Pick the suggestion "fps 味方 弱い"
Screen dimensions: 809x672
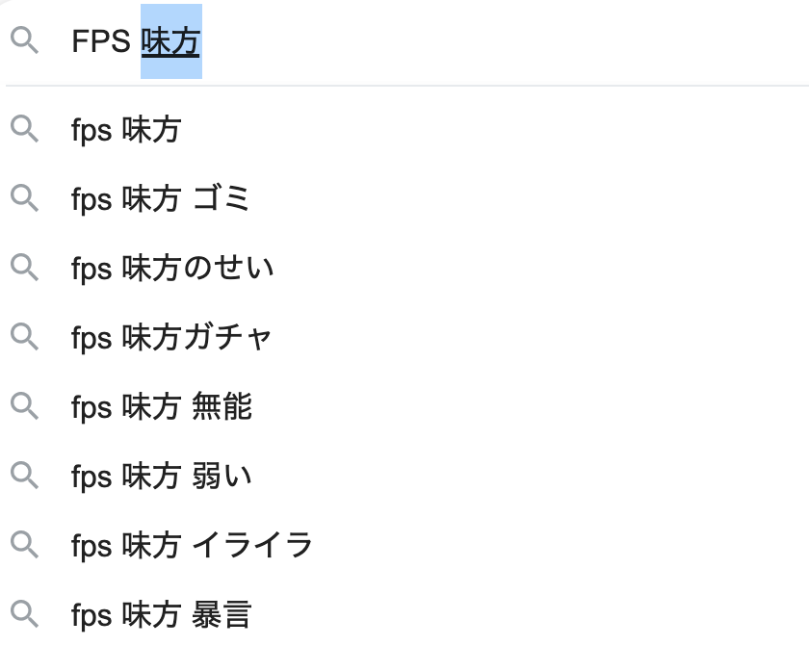(x=161, y=476)
